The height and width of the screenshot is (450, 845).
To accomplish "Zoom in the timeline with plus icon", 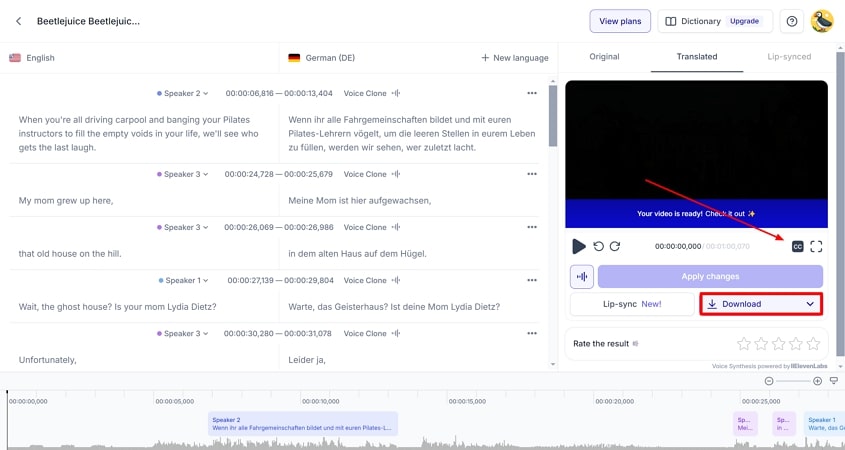I will point(818,381).
